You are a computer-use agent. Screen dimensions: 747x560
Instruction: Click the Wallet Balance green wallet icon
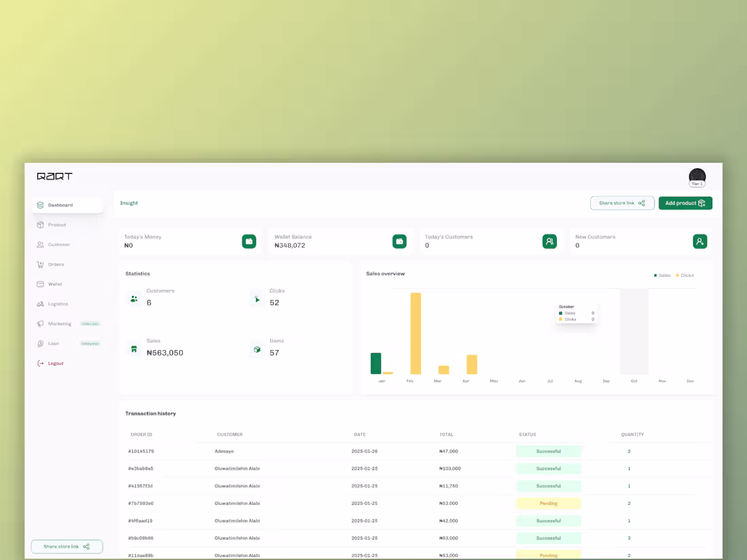click(x=399, y=242)
